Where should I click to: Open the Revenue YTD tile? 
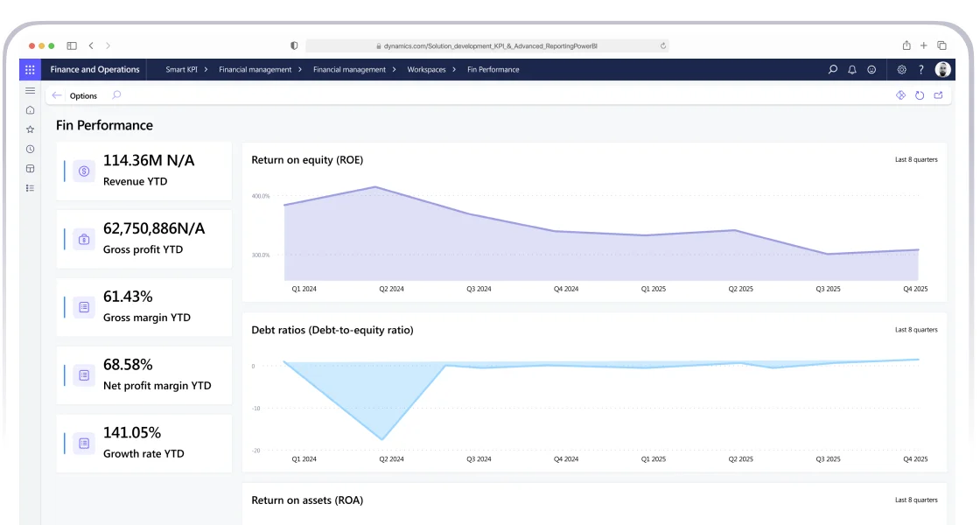coord(144,171)
